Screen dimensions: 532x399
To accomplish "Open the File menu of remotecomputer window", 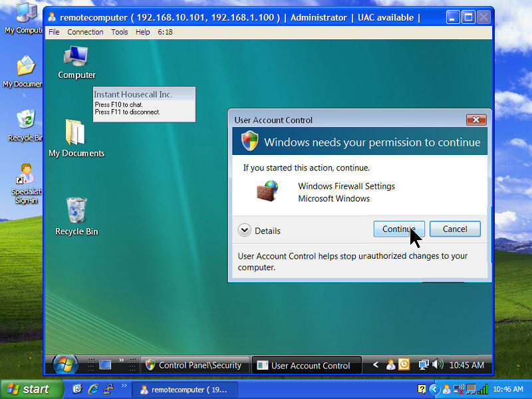I will click(54, 32).
